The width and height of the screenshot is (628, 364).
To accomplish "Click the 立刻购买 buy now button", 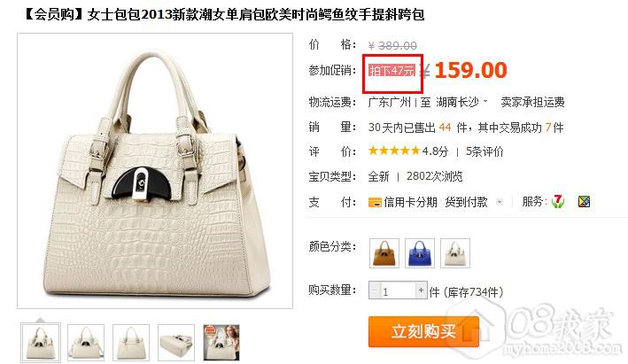I will pos(423,331).
